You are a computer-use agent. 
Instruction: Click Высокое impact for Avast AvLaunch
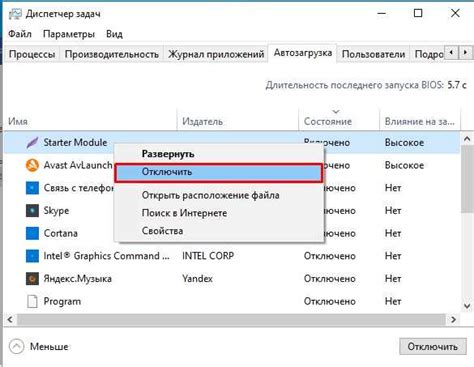coord(404,165)
